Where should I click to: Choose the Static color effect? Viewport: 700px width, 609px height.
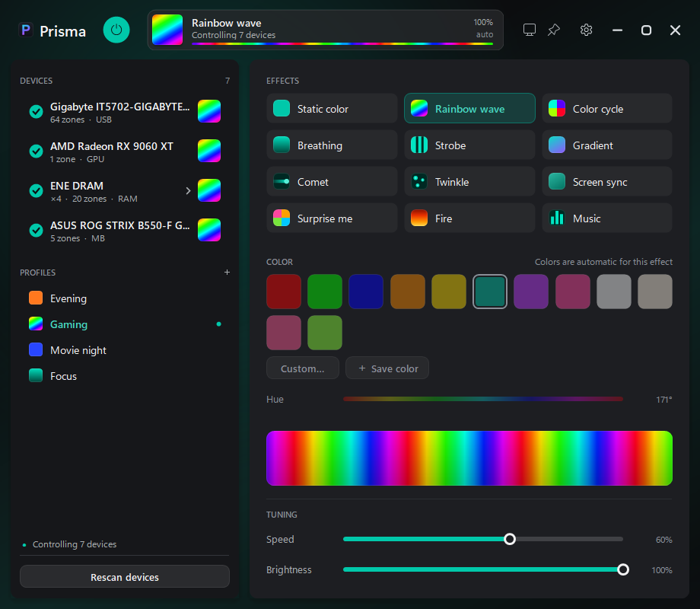332,109
